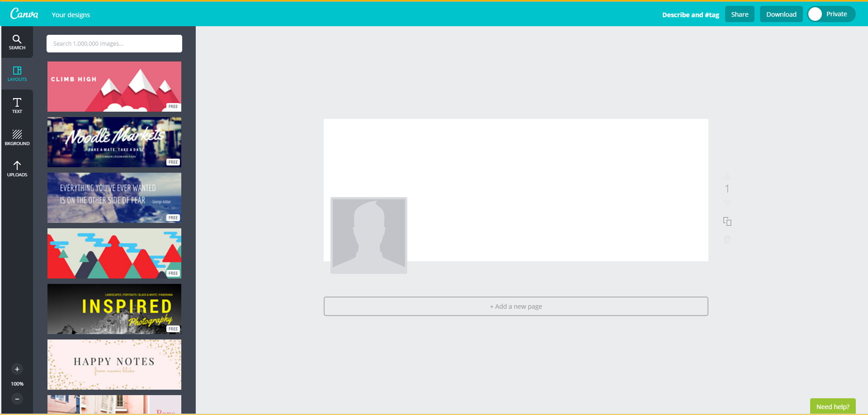Move page down with the down arrow
Viewport: 868px width, 415px height.
click(x=727, y=203)
